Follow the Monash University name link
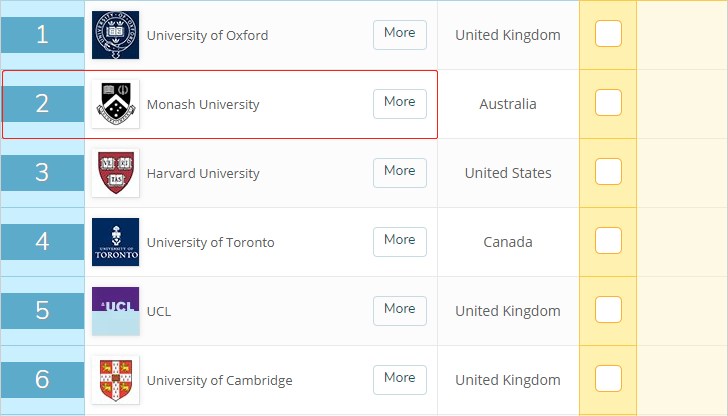This screenshot has height=416, width=728. 203,104
